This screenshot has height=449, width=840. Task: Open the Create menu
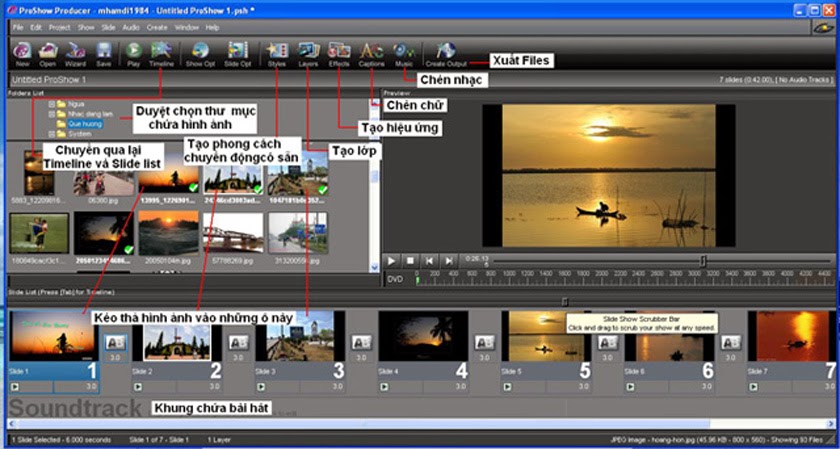pyautogui.click(x=157, y=28)
